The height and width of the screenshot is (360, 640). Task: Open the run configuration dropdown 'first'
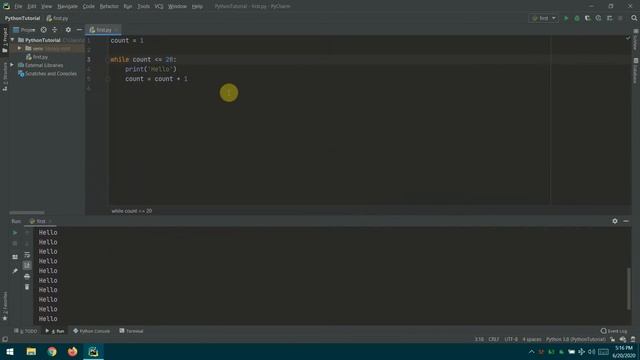click(x=543, y=18)
